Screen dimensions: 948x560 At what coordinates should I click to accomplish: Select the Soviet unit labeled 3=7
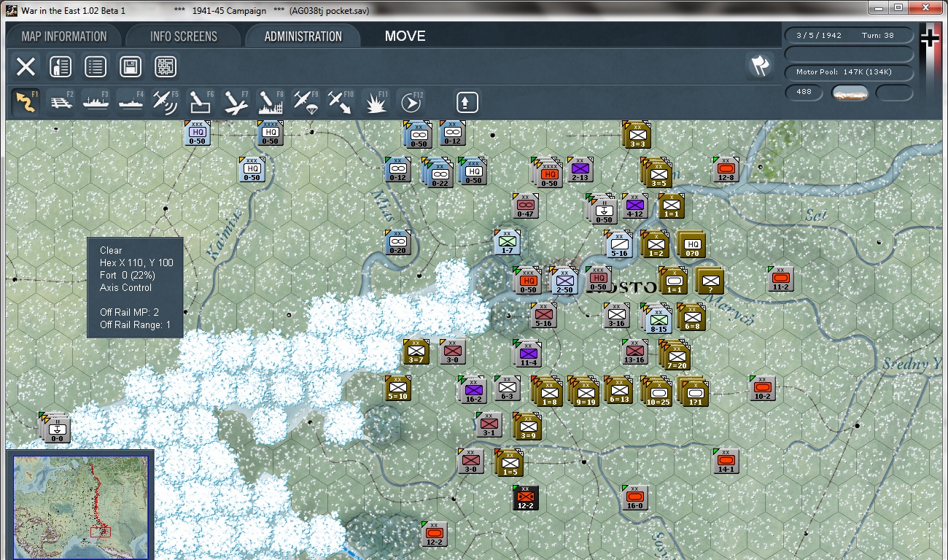(416, 352)
